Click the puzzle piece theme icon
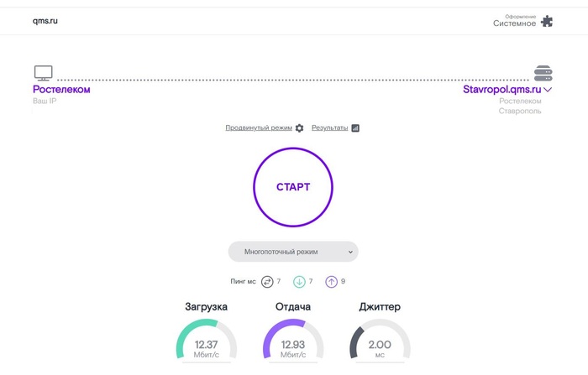 pyautogui.click(x=547, y=21)
